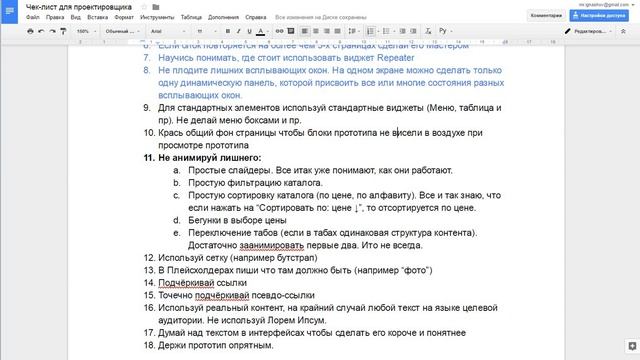Click the text 'Простые слайдеры' in item a

pyautogui.click(x=229, y=170)
